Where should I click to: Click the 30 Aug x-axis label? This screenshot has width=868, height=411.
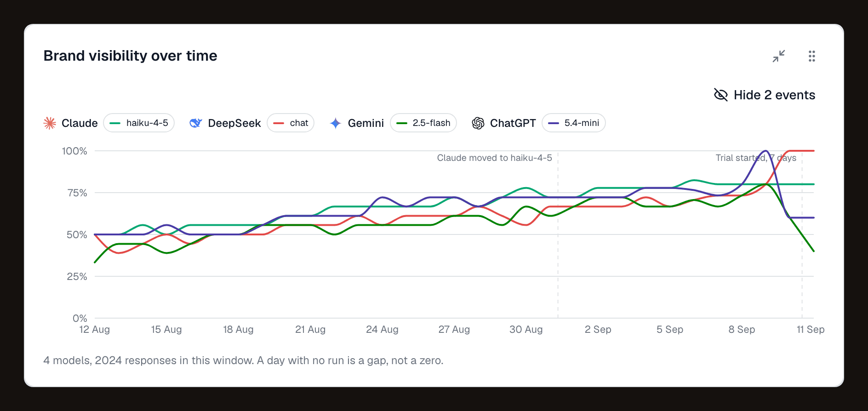tap(526, 329)
